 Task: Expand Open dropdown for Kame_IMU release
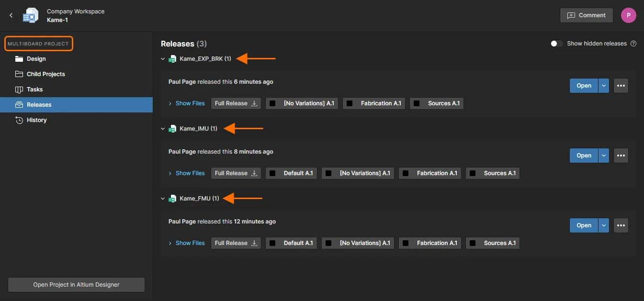point(604,156)
